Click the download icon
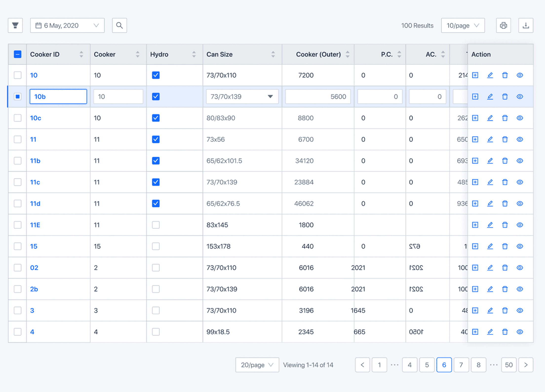The height and width of the screenshot is (392, 545). (526, 25)
